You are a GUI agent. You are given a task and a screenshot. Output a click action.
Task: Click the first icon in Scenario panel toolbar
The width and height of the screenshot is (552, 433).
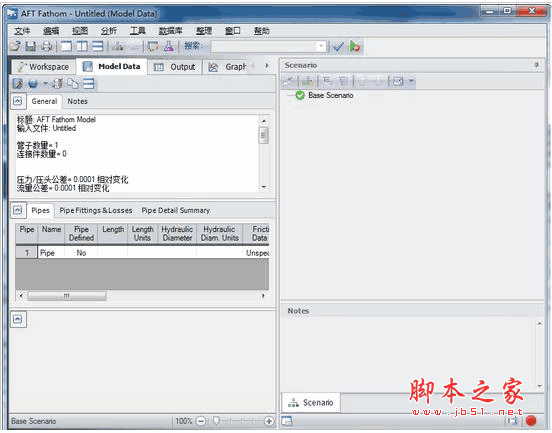(289, 82)
